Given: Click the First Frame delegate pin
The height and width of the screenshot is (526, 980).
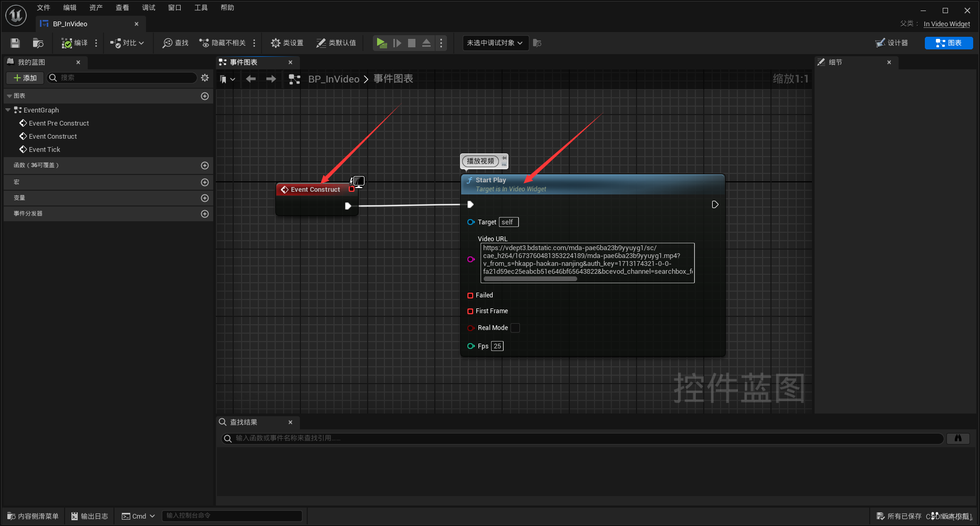Looking at the screenshot, I should [470, 311].
